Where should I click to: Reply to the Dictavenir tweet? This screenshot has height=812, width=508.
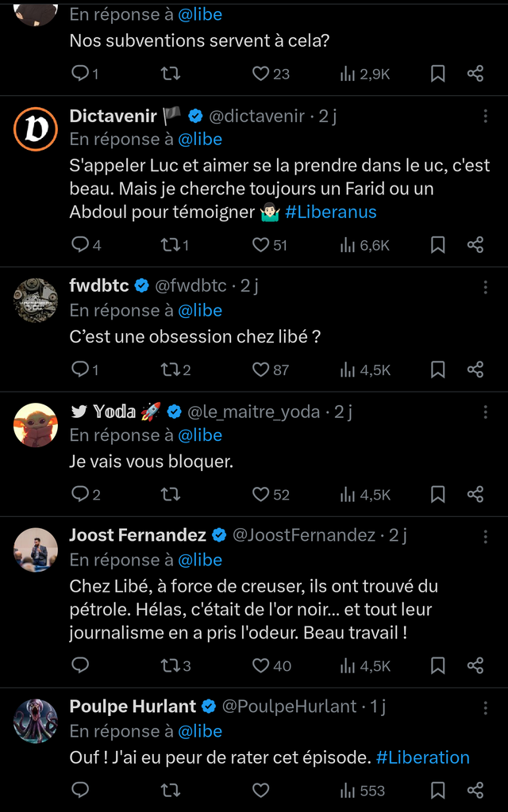80,245
